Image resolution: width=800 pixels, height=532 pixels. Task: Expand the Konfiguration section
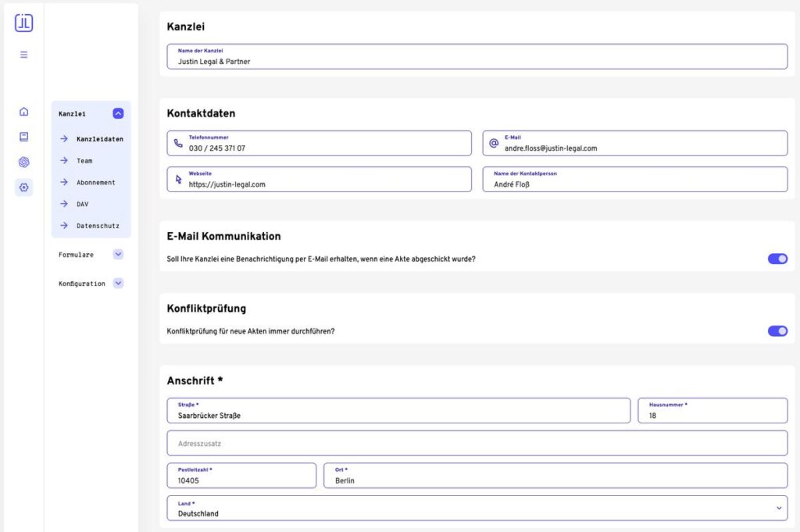click(118, 284)
